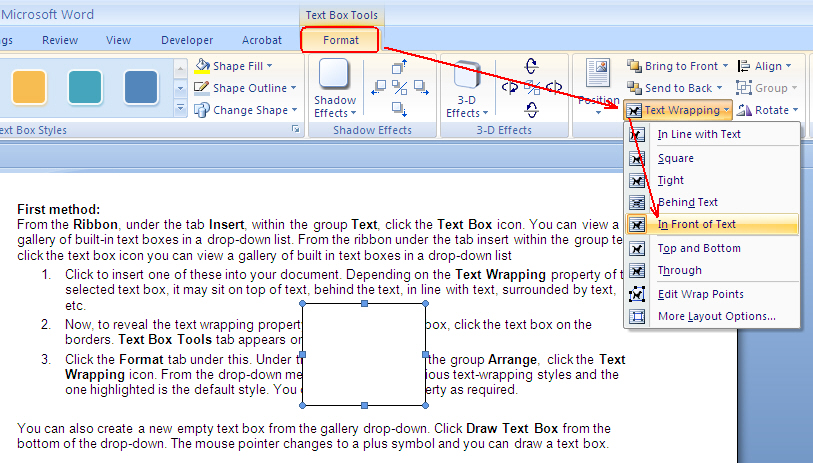Open More Layout Options dialog

coord(711,316)
